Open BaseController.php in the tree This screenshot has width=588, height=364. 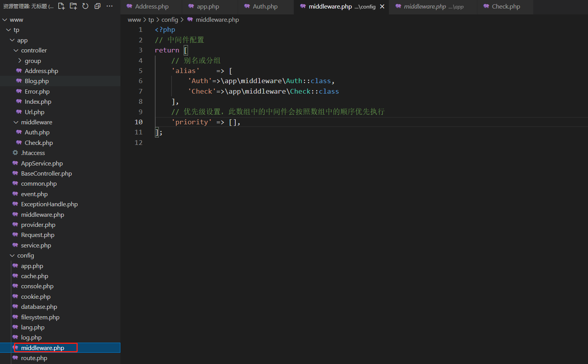click(x=60, y=174)
